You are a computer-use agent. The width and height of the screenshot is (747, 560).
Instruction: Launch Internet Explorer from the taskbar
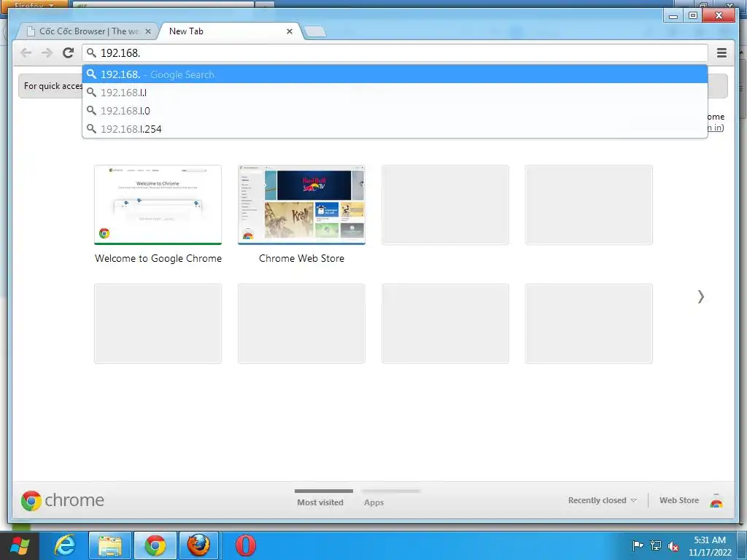(65, 545)
